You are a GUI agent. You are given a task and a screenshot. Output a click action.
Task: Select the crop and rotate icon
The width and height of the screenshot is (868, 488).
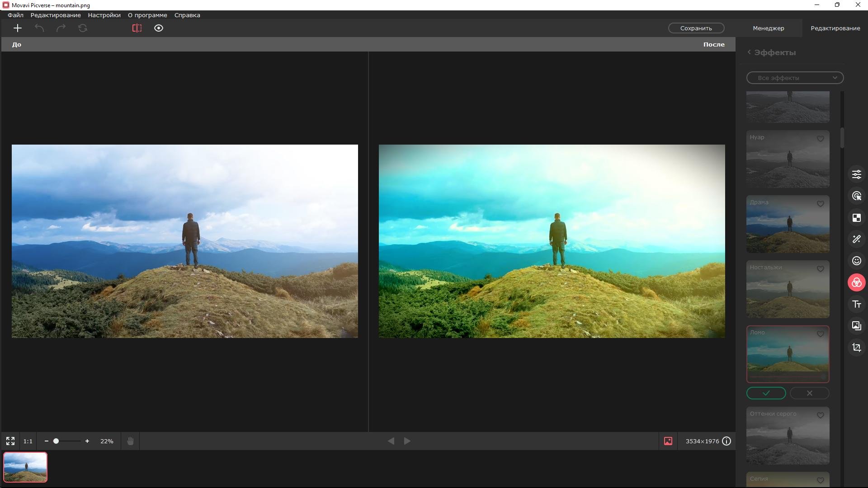coord(856,347)
